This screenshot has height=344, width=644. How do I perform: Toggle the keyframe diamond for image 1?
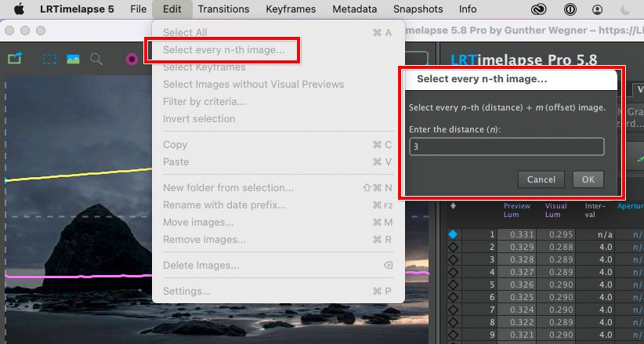click(x=453, y=234)
